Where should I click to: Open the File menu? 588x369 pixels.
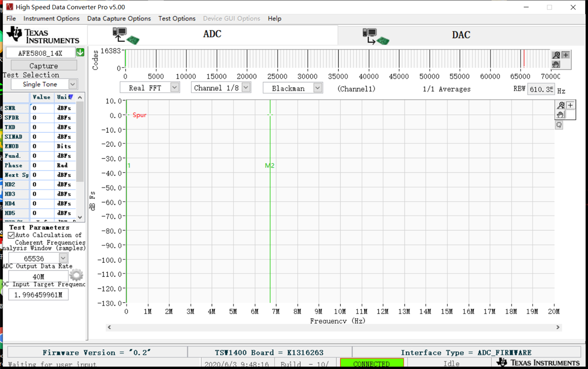click(x=11, y=19)
